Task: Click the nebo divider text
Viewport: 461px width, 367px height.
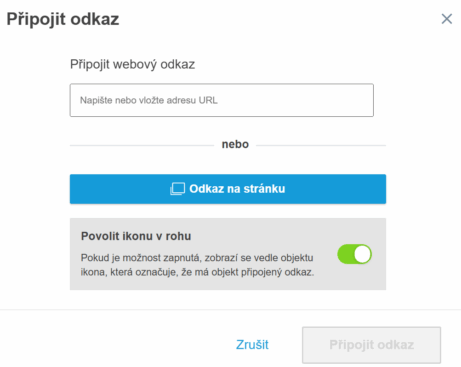Action: [235, 144]
